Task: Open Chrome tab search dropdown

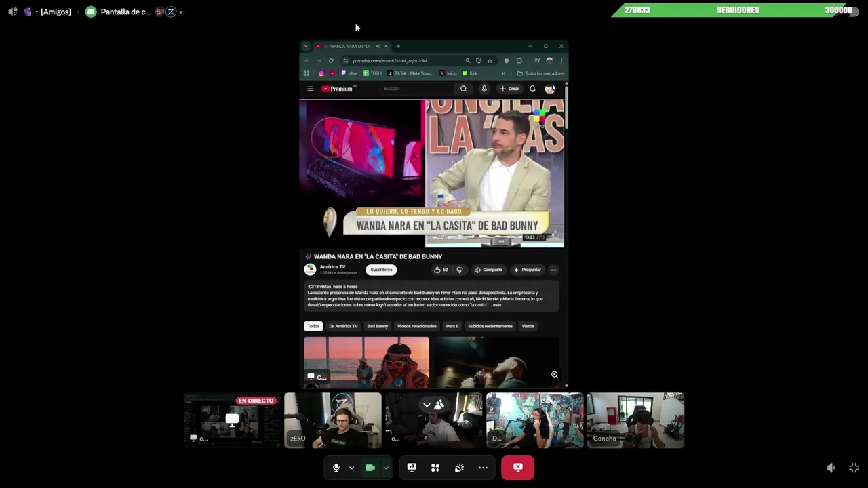Action: [306, 46]
